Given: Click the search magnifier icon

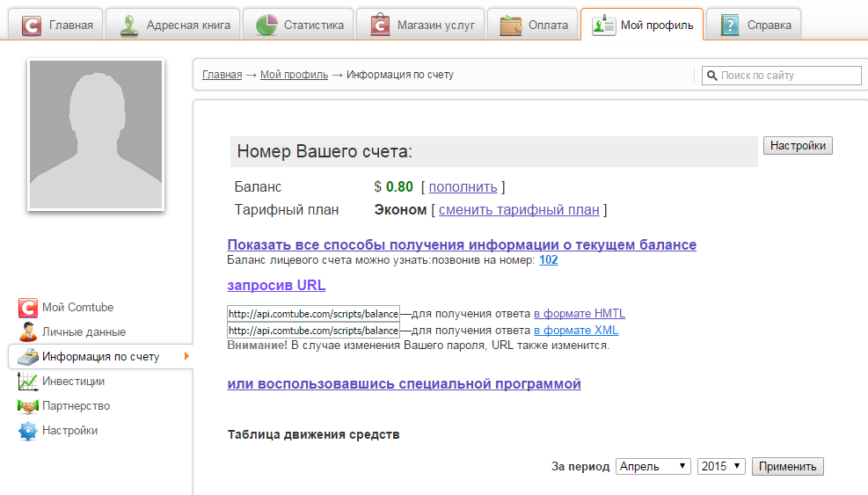Looking at the screenshot, I should coord(711,76).
